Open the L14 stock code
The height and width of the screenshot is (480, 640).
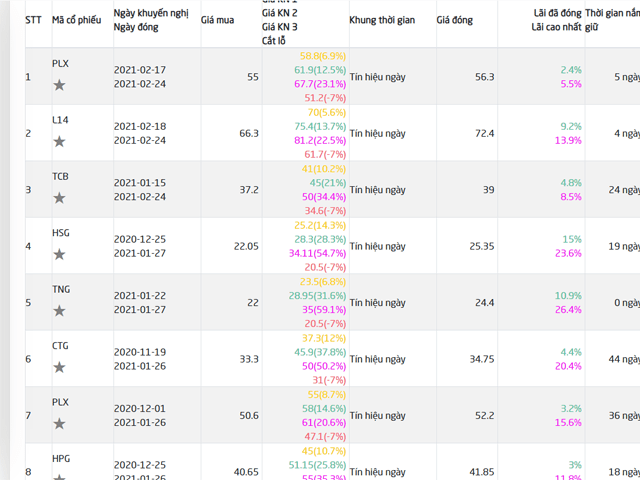point(60,120)
